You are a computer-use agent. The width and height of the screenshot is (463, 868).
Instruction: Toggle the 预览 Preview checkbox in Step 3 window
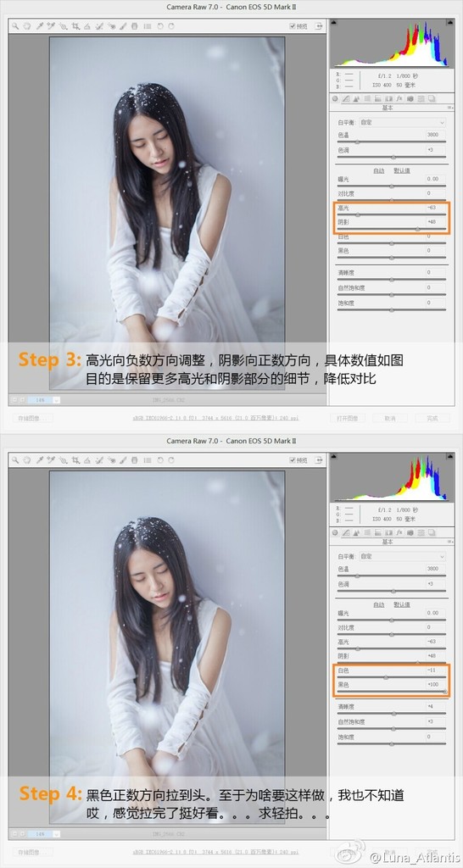293,26
